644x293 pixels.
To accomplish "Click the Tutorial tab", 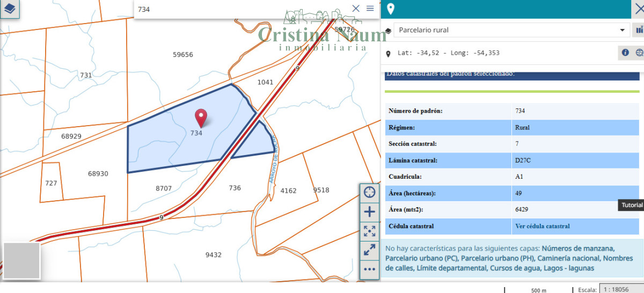I will tap(632, 205).
